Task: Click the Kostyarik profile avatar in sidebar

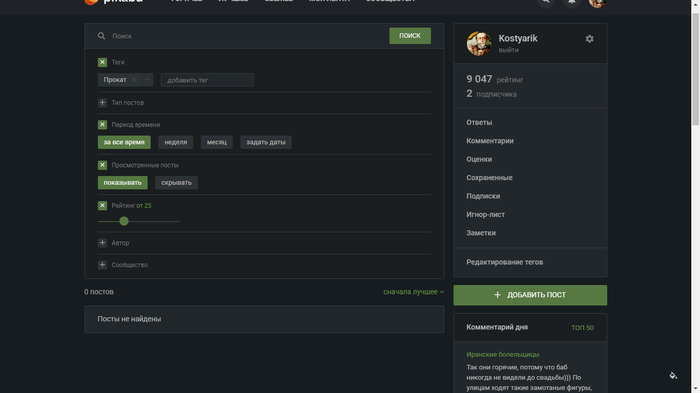Action: click(479, 43)
